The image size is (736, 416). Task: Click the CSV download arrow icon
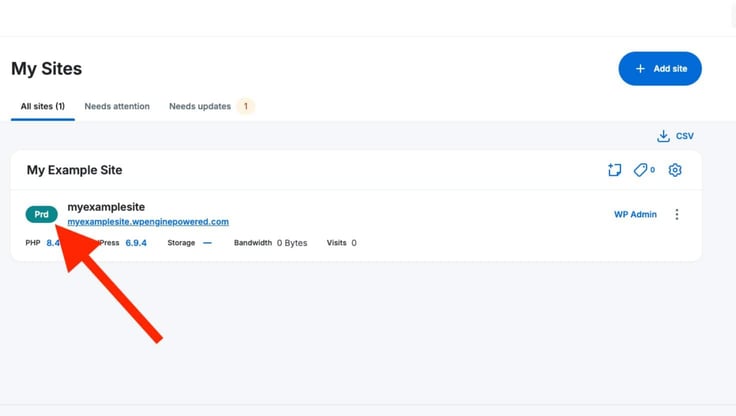663,136
